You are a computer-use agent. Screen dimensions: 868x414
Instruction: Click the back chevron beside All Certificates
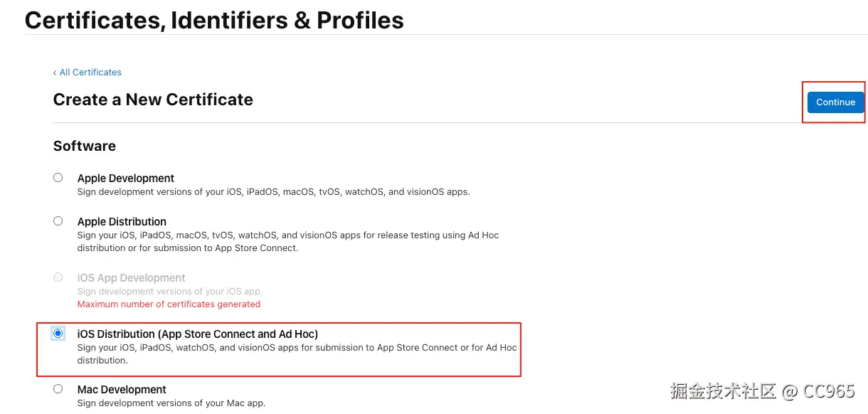pyautogui.click(x=55, y=73)
